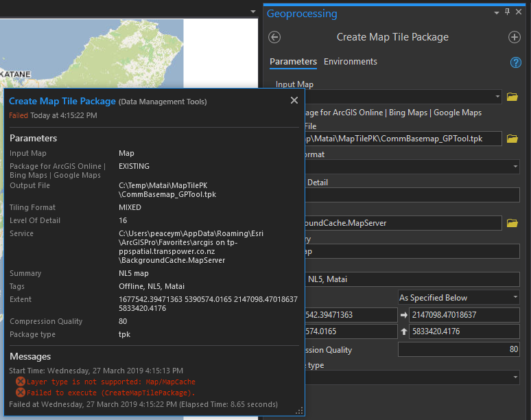The height and width of the screenshot is (420, 531).
Task: Open tool help via the question mark icon
Action: 516,62
